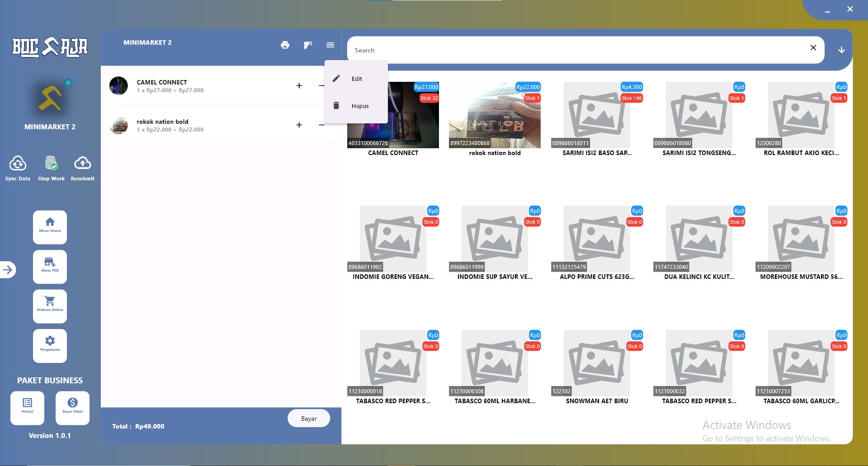Image resolution: width=868 pixels, height=466 pixels.
Task: Open Histori tile
Action: point(27,408)
